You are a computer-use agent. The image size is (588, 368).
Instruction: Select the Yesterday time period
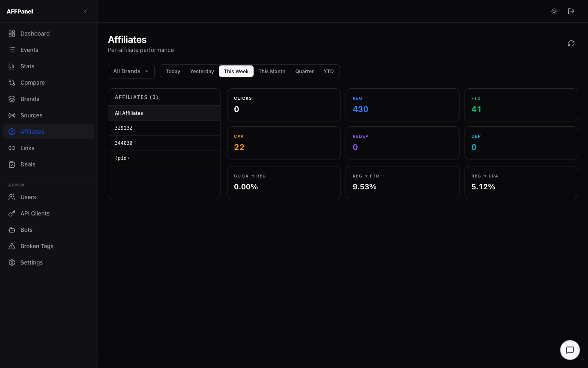[202, 71]
